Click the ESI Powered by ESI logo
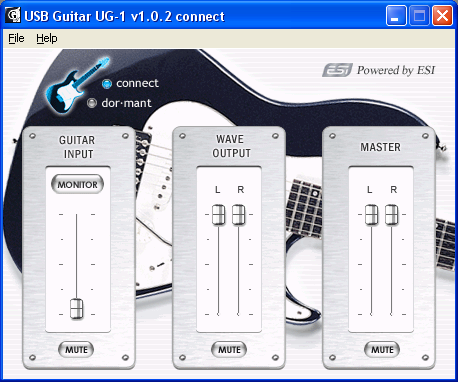Viewport: 458px width, 382px height. (378, 70)
